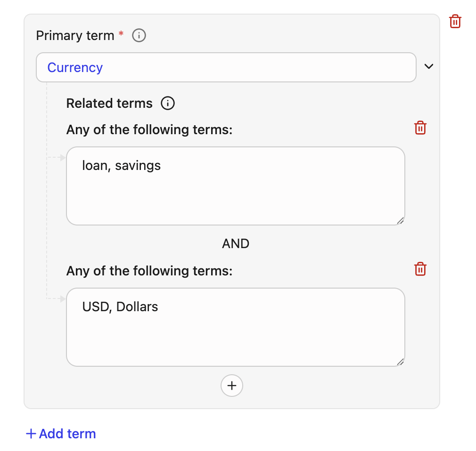Click the "Primary term" field label
Screen dimensions: 476x451
[x=75, y=36]
